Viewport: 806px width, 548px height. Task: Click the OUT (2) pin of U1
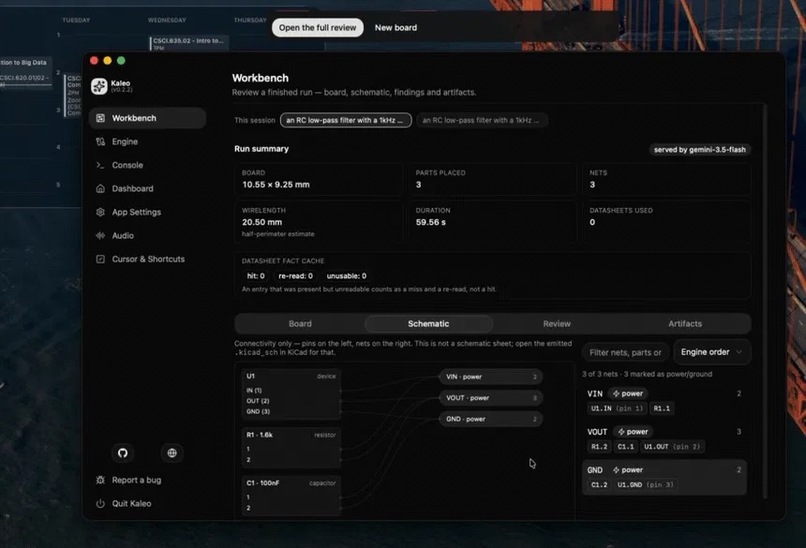tap(258, 401)
